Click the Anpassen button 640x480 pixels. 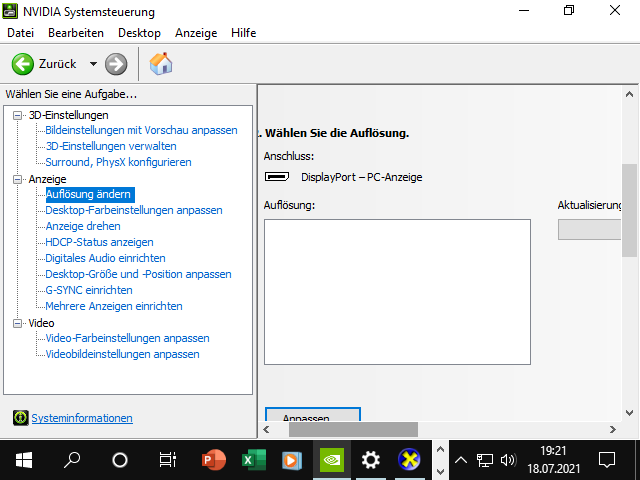(x=313, y=415)
